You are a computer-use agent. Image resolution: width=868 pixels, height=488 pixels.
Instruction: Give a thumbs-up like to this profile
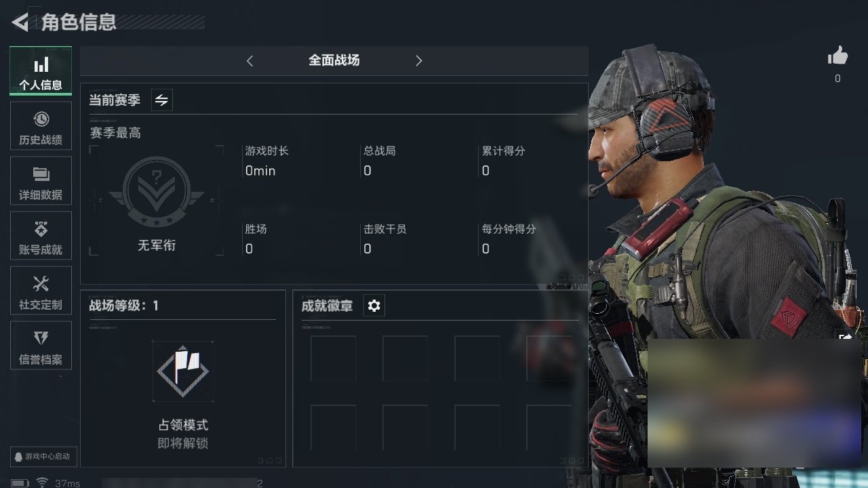click(837, 57)
